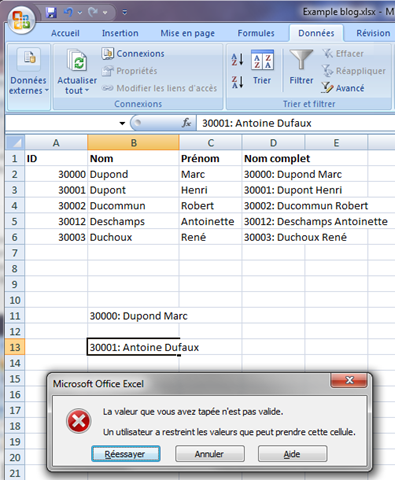Click the red error icon in dialog
395x480 pixels.
point(79,421)
